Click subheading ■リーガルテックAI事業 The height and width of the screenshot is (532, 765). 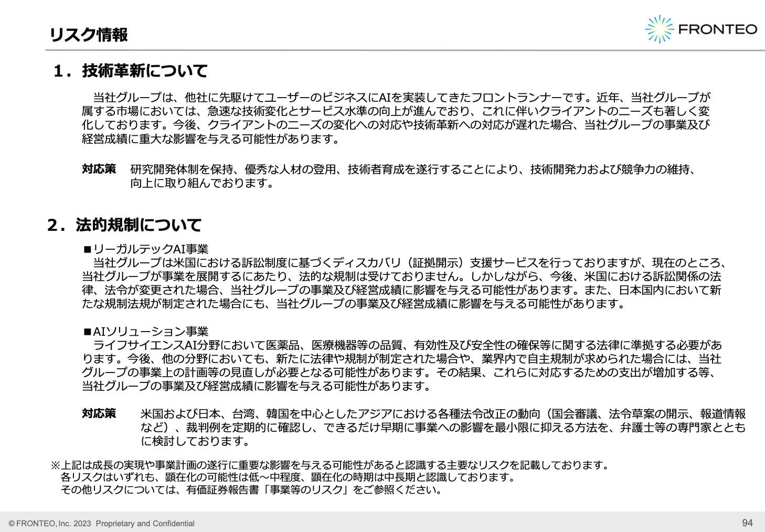click(x=146, y=249)
